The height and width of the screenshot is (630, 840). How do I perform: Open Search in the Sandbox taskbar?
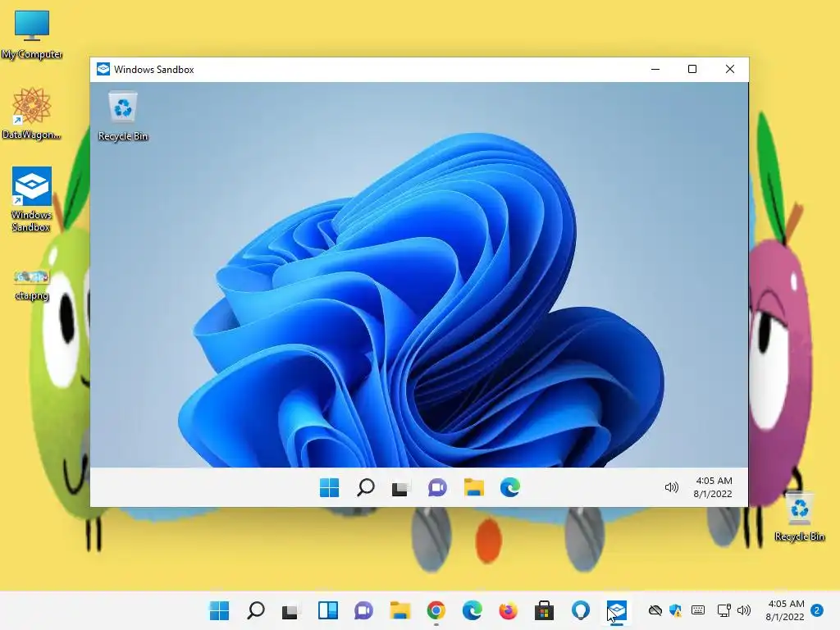pyautogui.click(x=365, y=487)
